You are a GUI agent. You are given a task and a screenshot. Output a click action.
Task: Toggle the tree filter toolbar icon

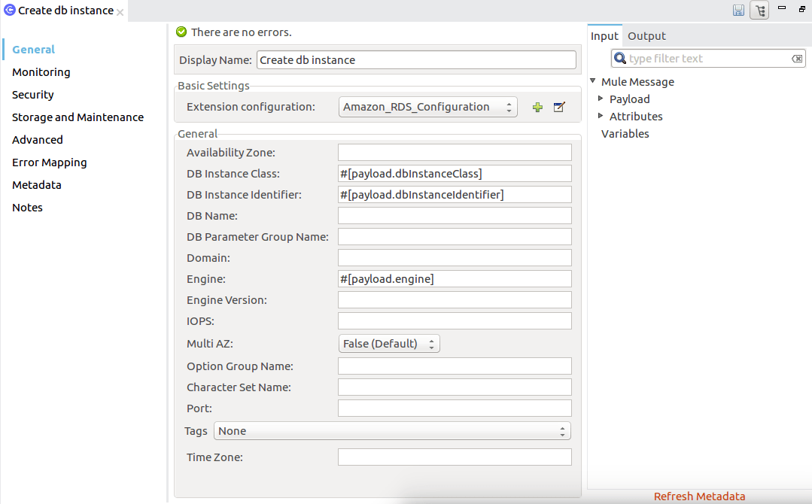(x=759, y=10)
